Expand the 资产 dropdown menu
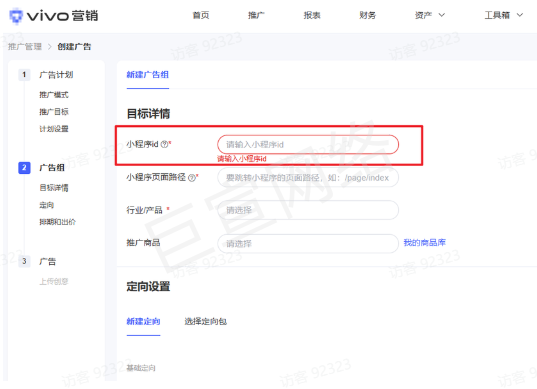The height and width of the screenshot is (389, 537). [x=429, y=15]
